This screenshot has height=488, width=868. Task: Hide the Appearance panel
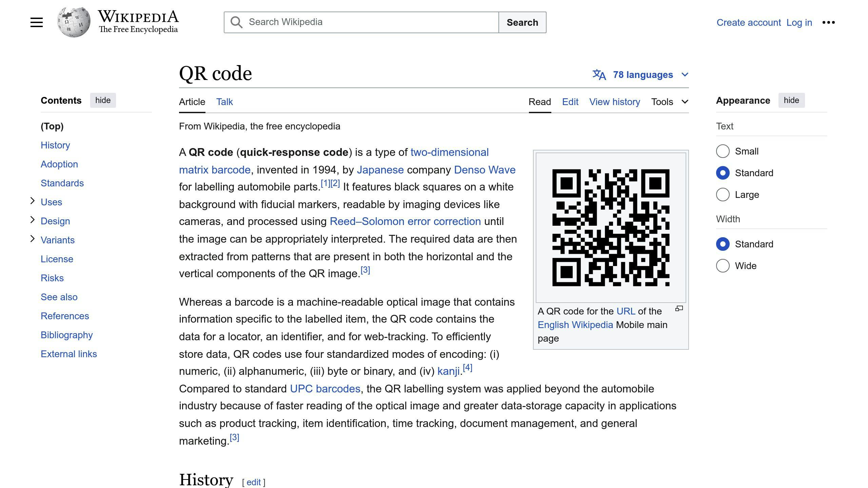791,100
